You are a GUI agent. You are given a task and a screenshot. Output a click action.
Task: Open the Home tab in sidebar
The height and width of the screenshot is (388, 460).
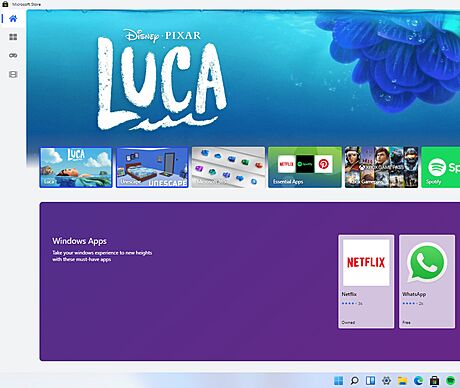coord(13,19)
